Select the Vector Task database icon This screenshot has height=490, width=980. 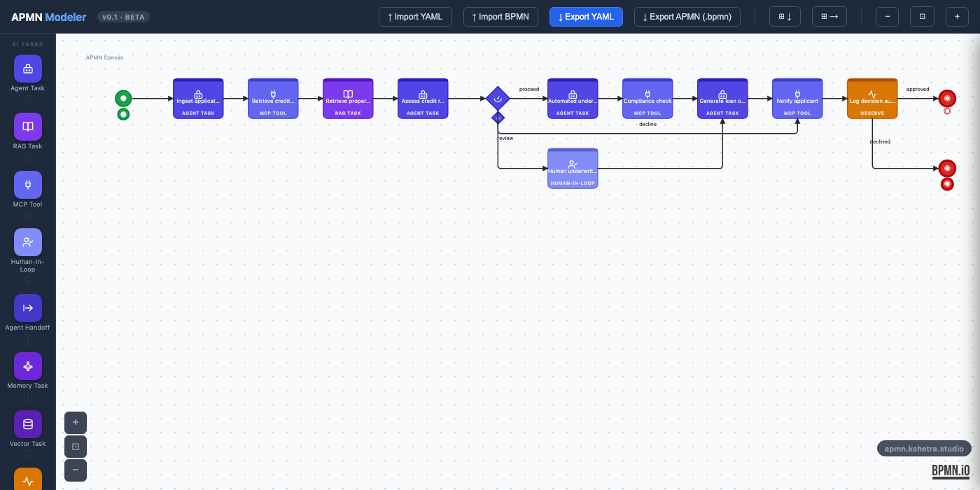(x=28, y=424)
